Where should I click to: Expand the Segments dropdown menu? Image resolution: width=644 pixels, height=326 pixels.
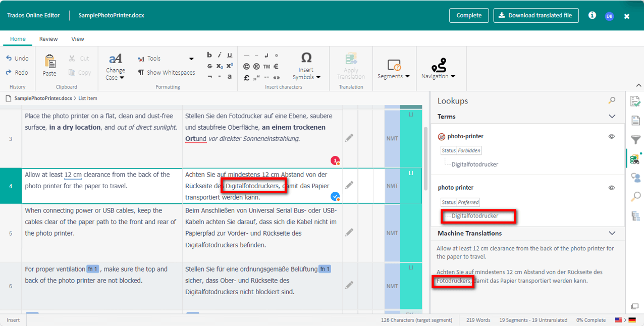(x=394, y=69)
